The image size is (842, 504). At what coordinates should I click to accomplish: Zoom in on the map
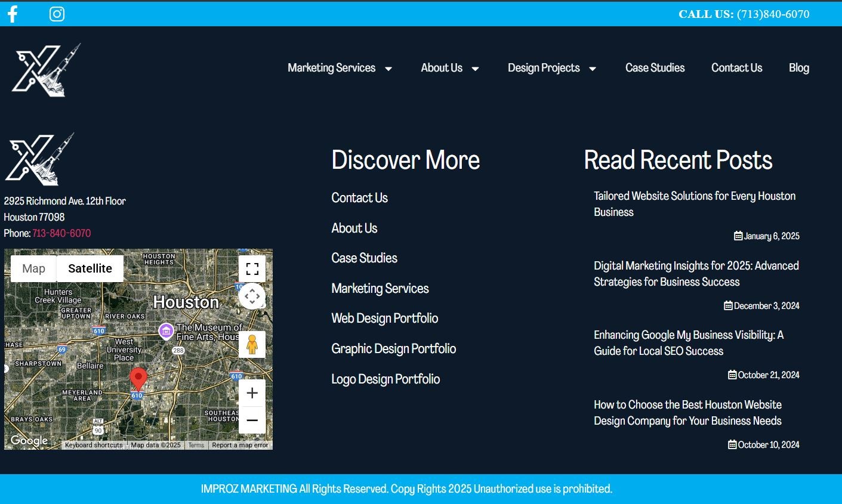(252, 393)
